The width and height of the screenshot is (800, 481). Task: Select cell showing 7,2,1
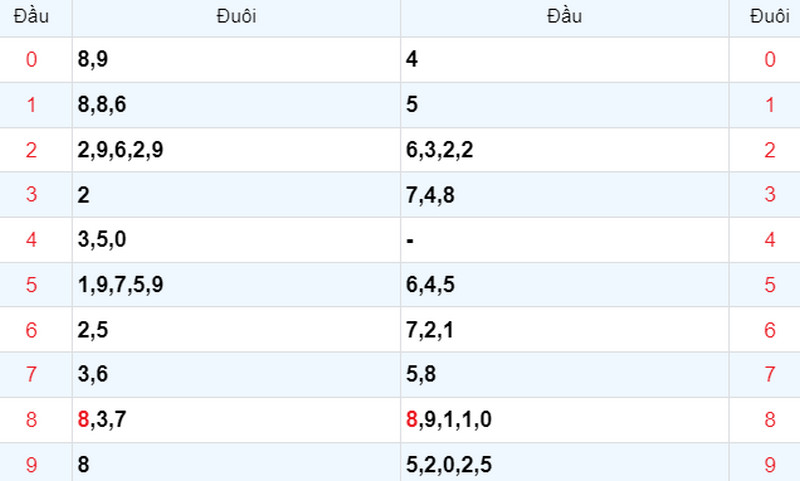point(565,330)
